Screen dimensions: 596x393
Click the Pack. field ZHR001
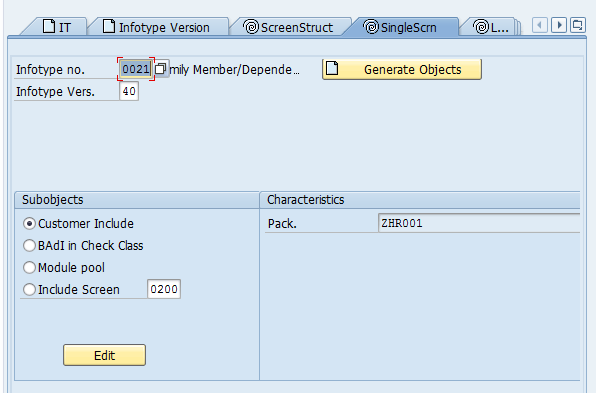point(479,223)
